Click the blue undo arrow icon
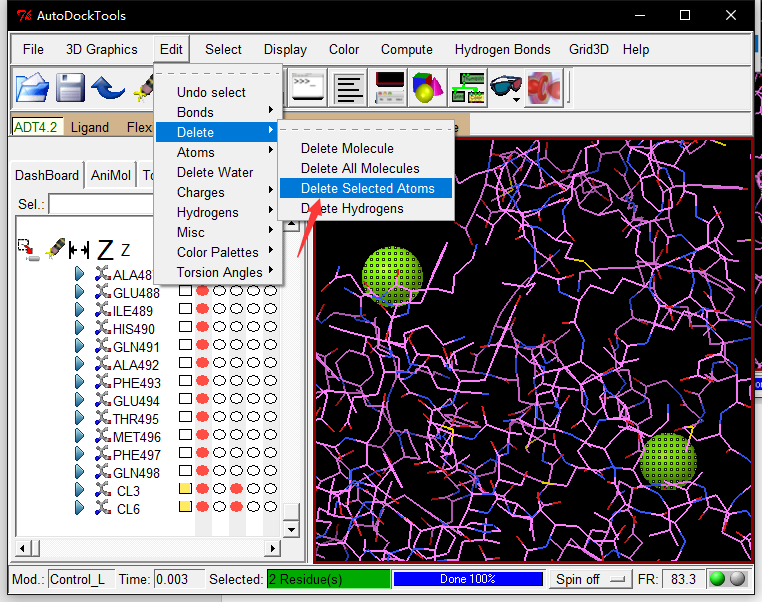Viewport: 762px width, 602px height. point(108,88)
